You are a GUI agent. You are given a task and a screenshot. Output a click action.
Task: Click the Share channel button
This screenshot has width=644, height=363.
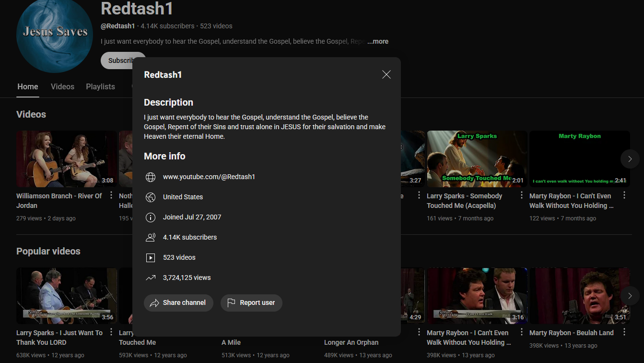(178, 303)
